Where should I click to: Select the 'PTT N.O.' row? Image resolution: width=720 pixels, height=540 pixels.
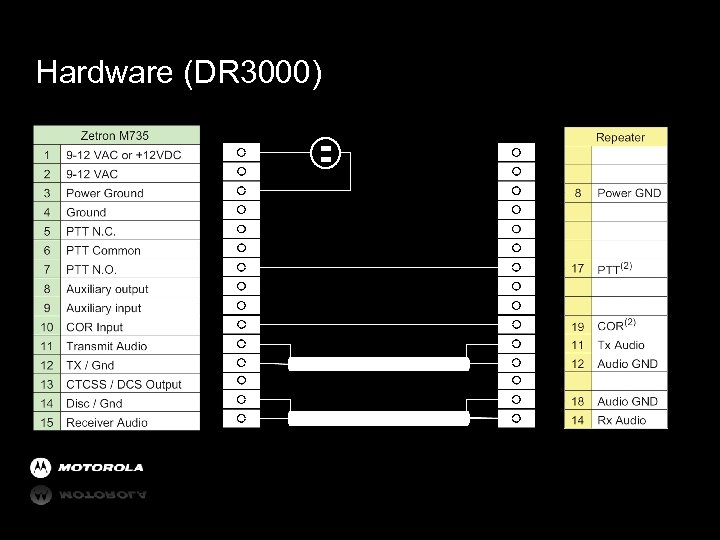117,269
